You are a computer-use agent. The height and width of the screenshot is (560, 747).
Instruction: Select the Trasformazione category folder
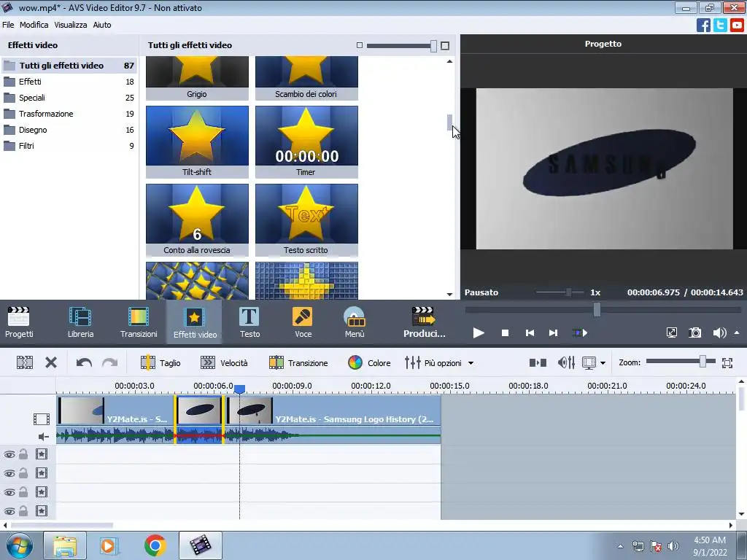point(69,114)
